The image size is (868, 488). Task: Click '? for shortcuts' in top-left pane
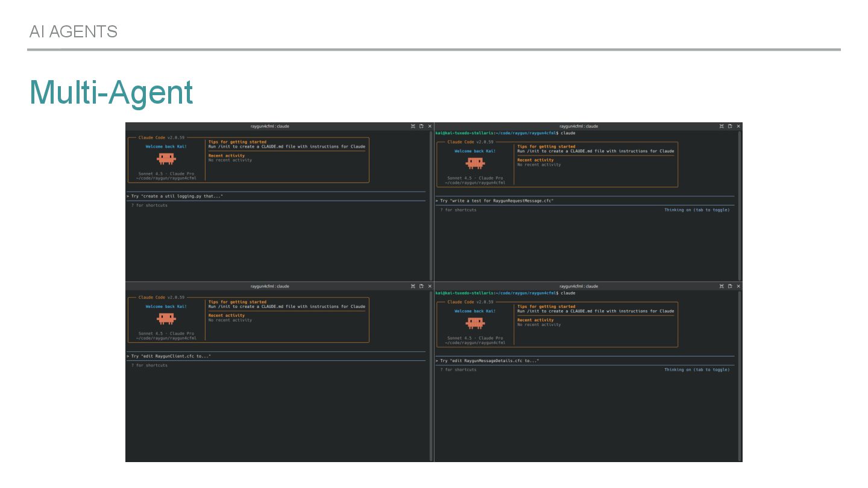pos(149,205)
